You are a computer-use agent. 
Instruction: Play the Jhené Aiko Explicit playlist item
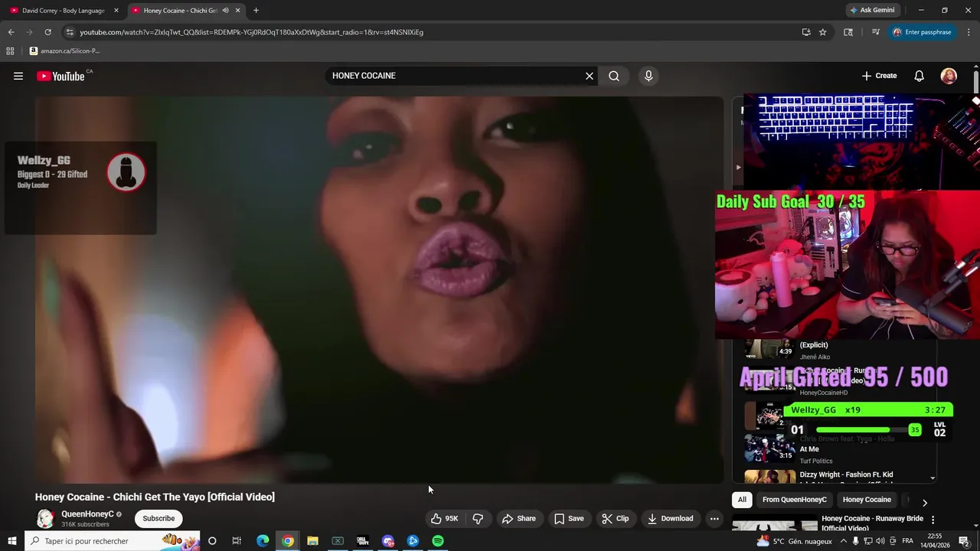(x=838, y=349)
